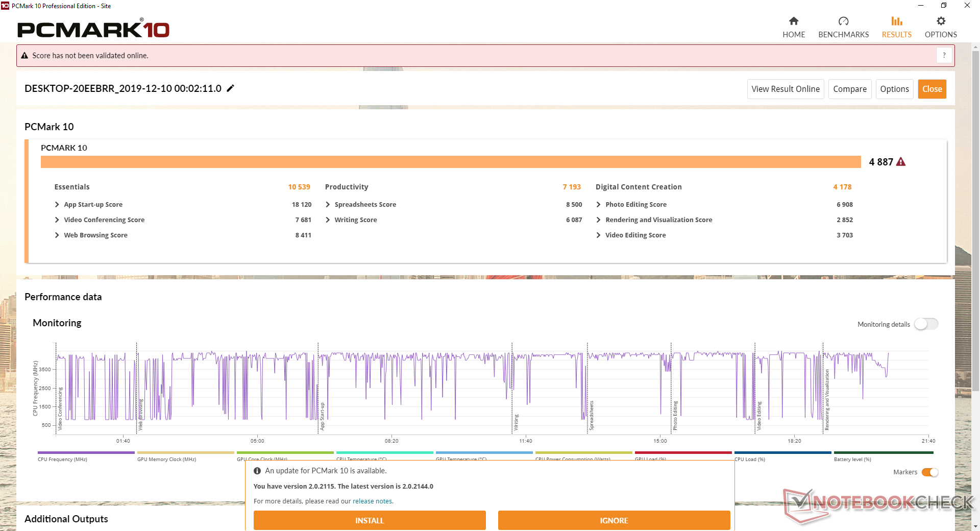The height and width of the screenshot is (531, 980).
Task: Turn off the Markers switch
Action: [x=930, y=472]
